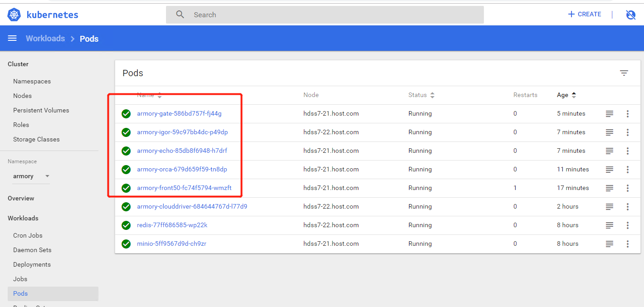Click the filter icon in Pods card
The image size is (644, 307).
tap(624, 73)
